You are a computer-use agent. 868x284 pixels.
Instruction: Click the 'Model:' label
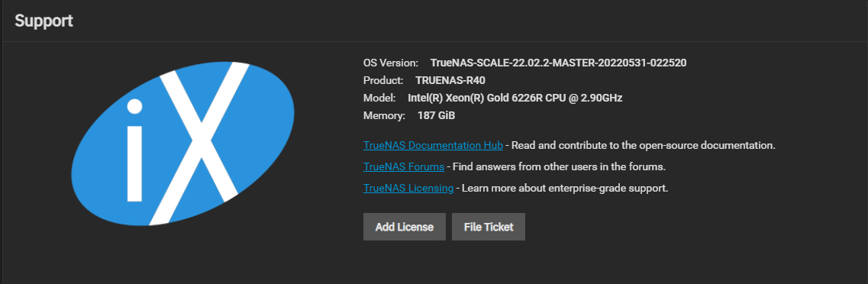pyautogui.click(x=379, y=98)
